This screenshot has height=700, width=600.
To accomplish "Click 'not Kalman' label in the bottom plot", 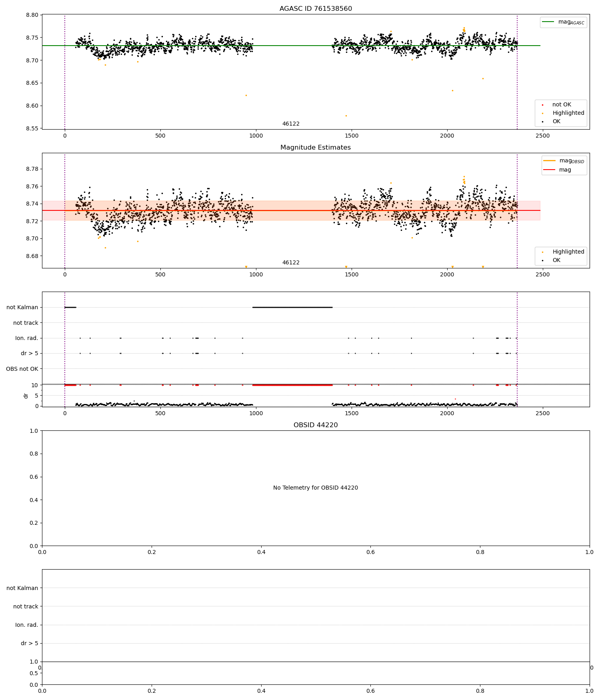I will point(22,588).
